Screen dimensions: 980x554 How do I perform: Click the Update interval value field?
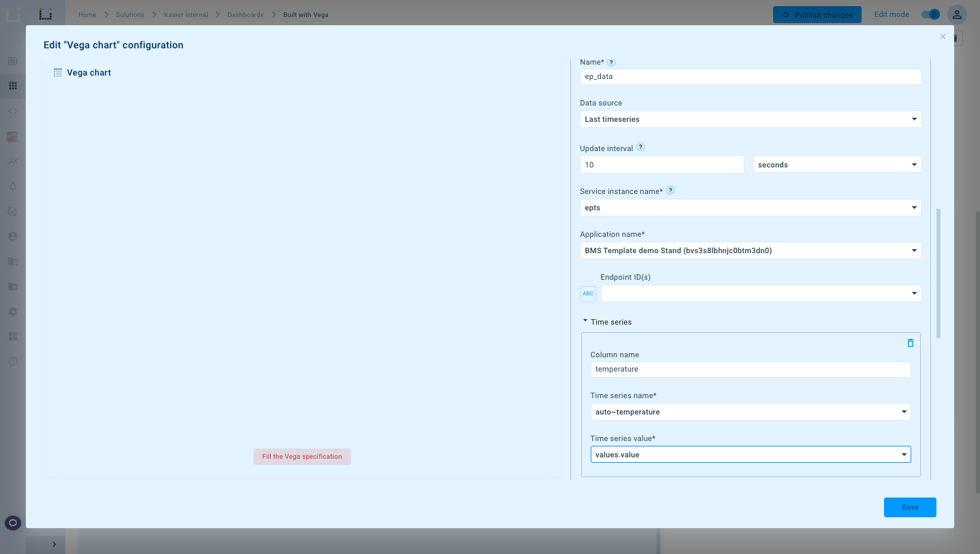click(x=661, y=165)
